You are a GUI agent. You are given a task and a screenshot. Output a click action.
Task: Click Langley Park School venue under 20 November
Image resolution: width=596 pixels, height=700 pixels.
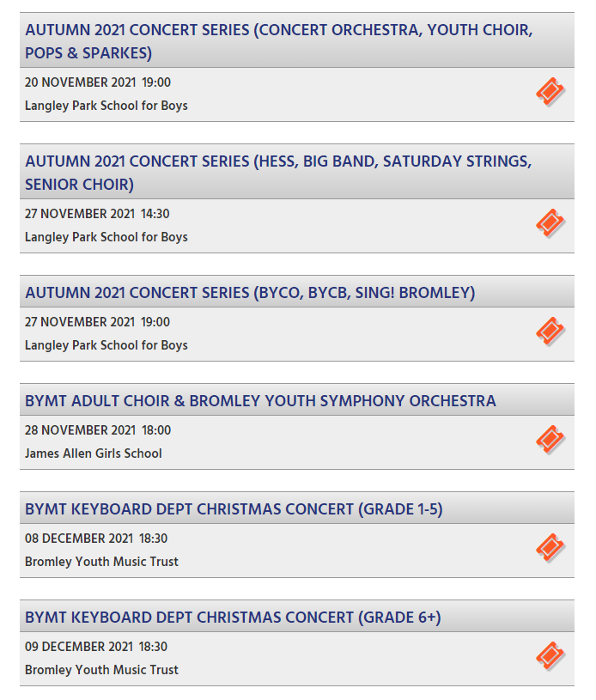(x=106, y=106)
